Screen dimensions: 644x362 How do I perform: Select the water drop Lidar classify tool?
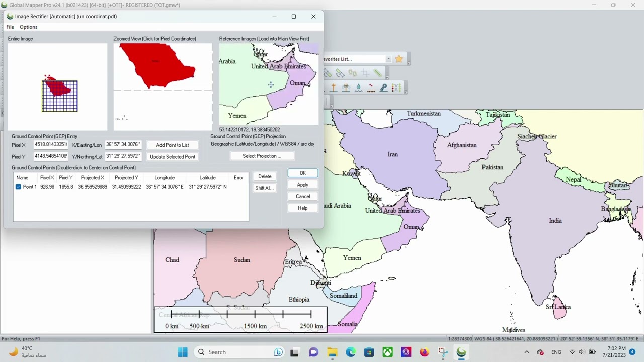(x=358, y=88)
